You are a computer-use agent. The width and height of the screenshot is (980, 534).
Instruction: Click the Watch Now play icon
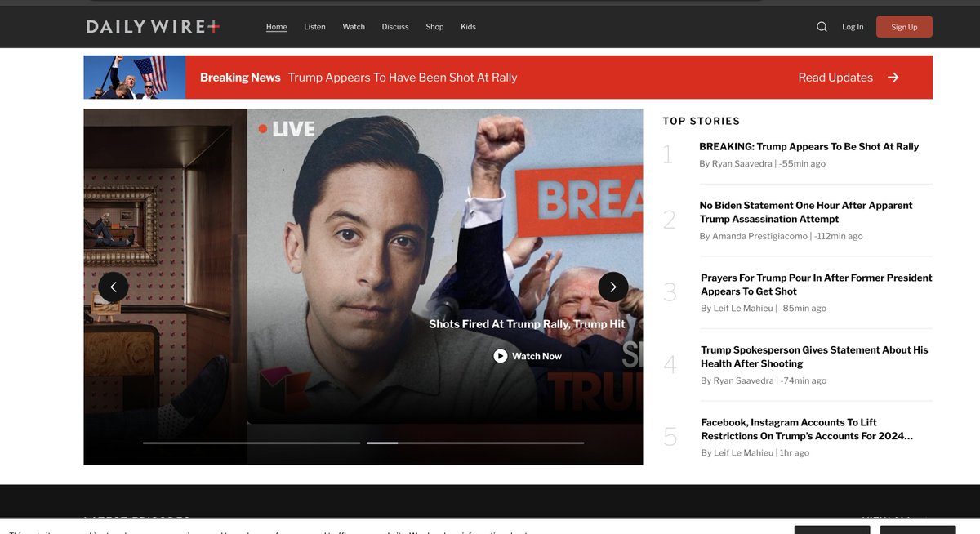(x=501, y=356)
